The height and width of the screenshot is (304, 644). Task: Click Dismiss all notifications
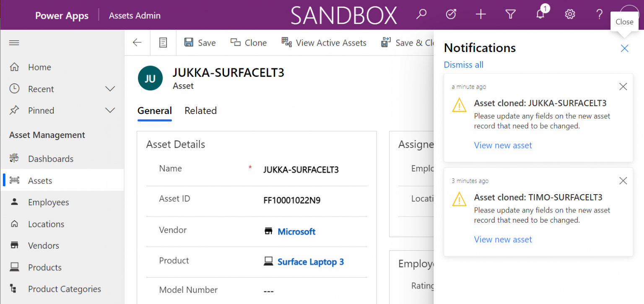(464, 65)
